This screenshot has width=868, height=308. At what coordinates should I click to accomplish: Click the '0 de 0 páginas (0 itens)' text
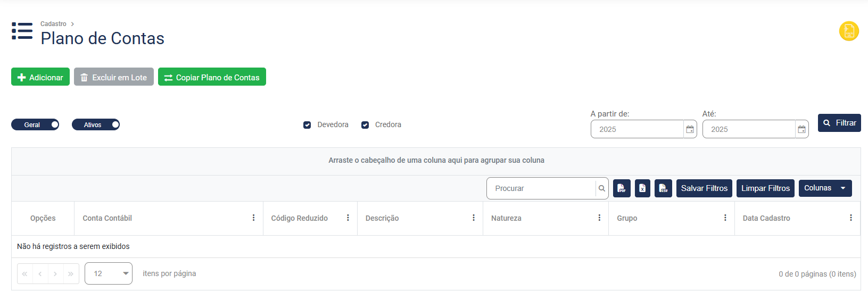click(817, 274)
